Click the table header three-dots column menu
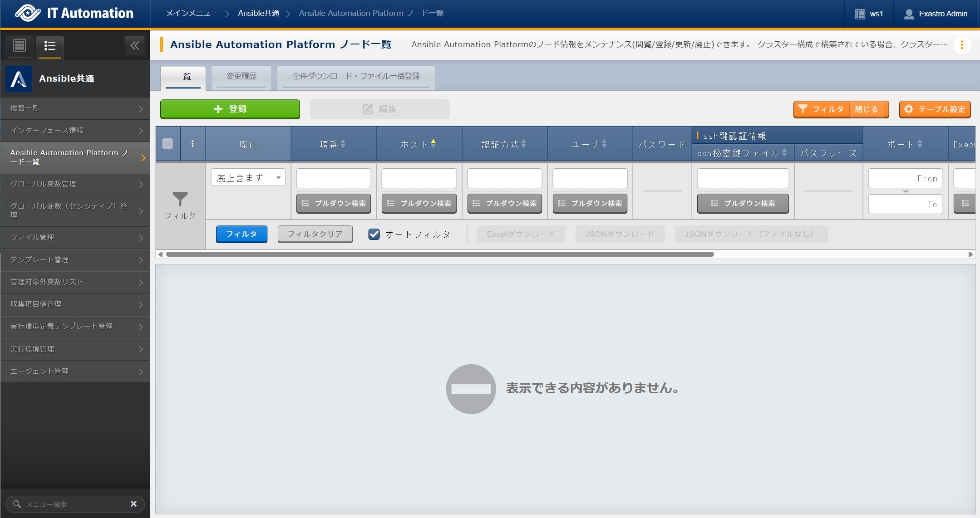Image resolution: width=980 pixels, height=518 pixels. pos(192,144)
